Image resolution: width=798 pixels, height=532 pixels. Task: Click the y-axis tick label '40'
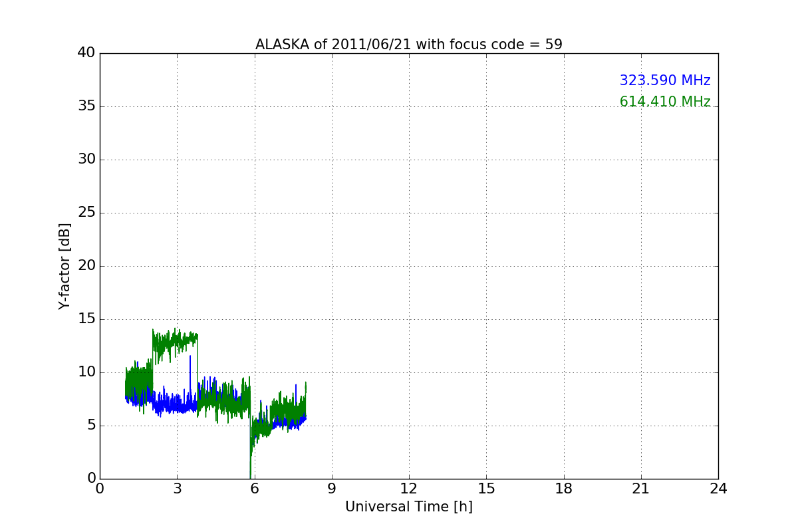click(x=86, y=53)
